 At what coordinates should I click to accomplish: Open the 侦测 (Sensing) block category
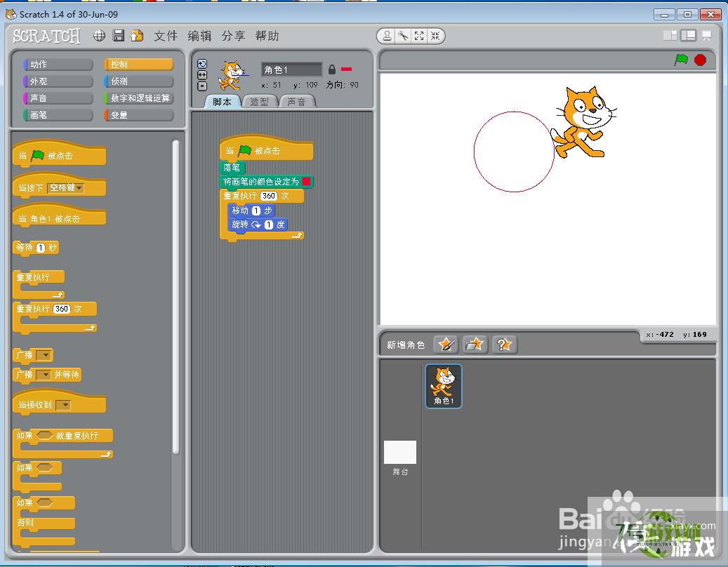139,81
